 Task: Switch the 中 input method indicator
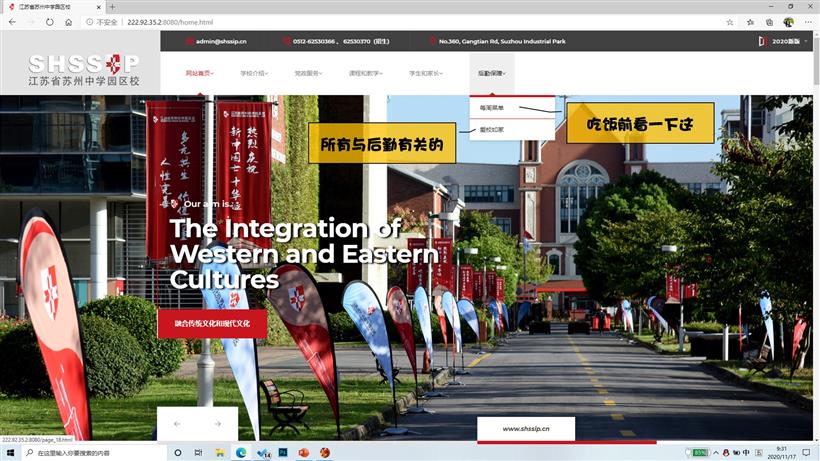coord(746,453)
